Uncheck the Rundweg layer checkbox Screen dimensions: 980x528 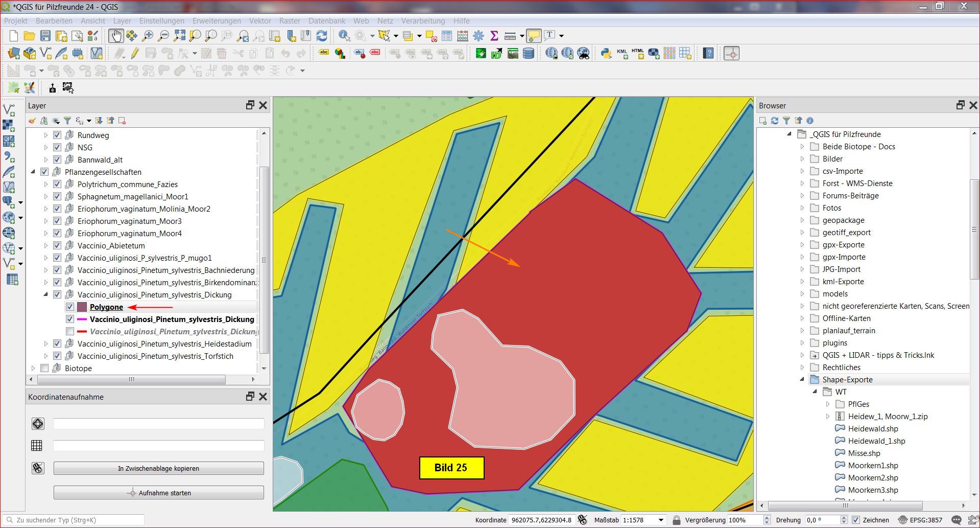click(x=57, y=135)
